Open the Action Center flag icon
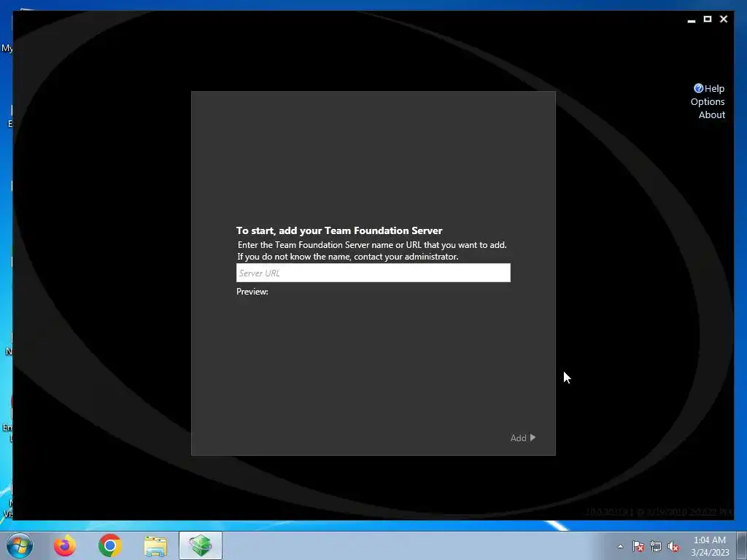Viewport: 747px width, 560px height. 638,546
